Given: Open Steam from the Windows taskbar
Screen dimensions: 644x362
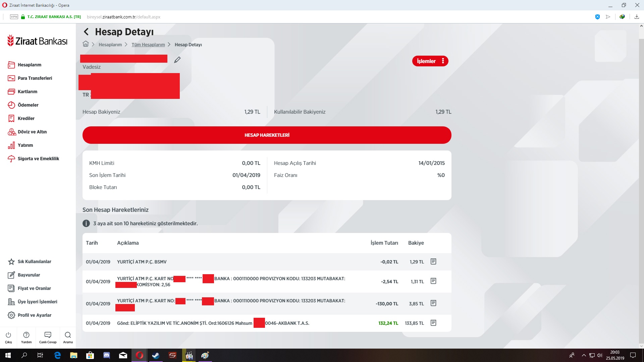Looking at the screenshot, I should click(156, 355).
